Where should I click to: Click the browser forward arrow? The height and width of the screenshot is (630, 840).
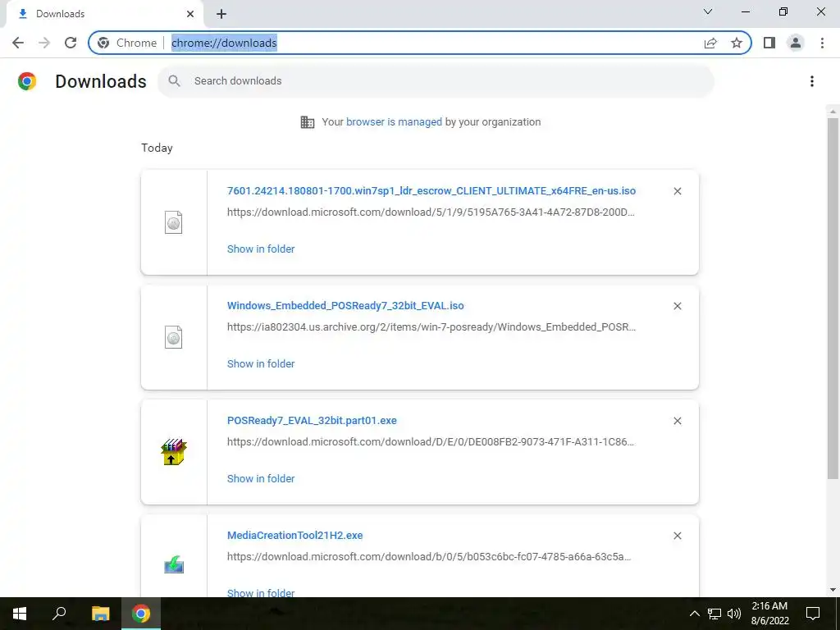(44, 43)
